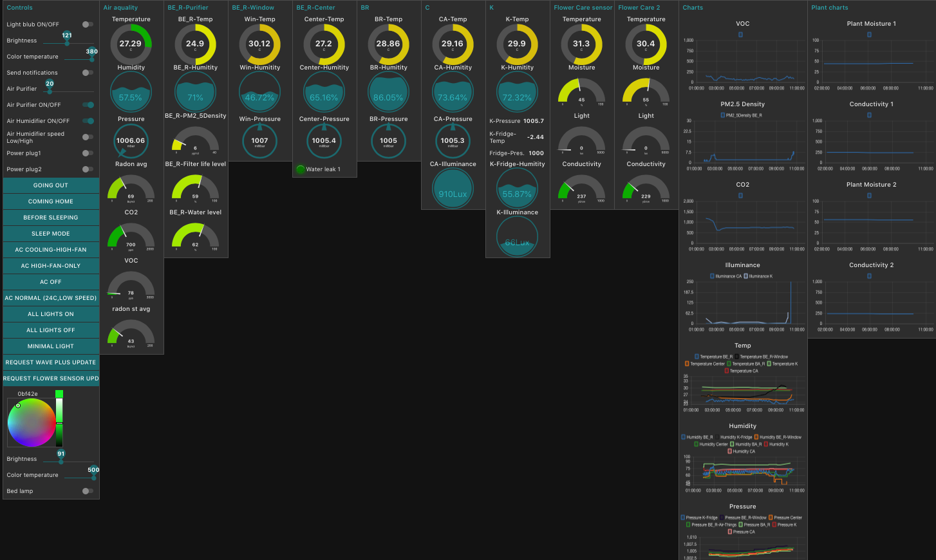Viewport: 936px width, 560px height.
Task: Enable the Power plug1 switch
Action: point(88,153)
